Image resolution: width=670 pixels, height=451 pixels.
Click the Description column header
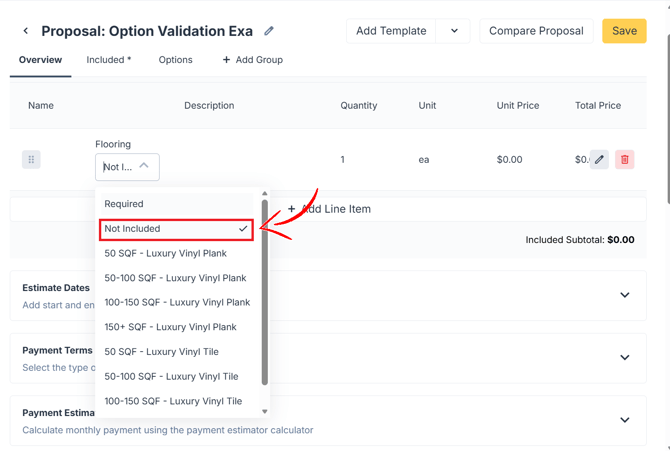click(x=209, y=106)
